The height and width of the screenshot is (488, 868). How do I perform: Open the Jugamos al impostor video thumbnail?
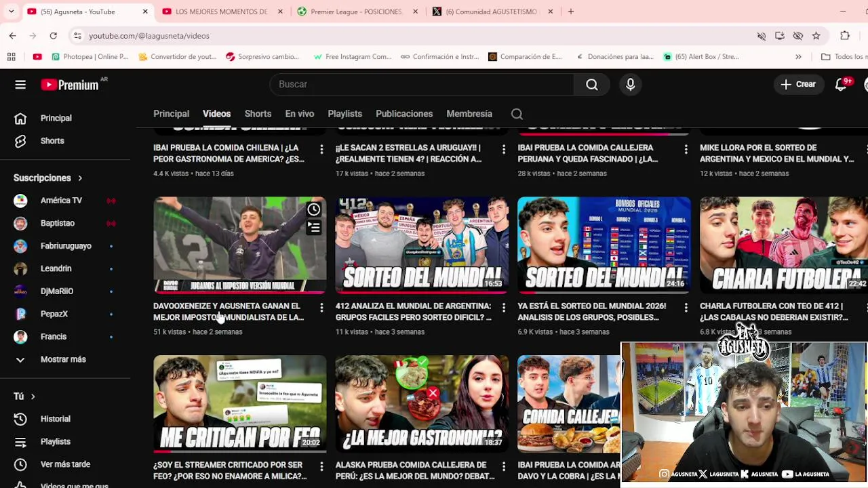[239, 245]
